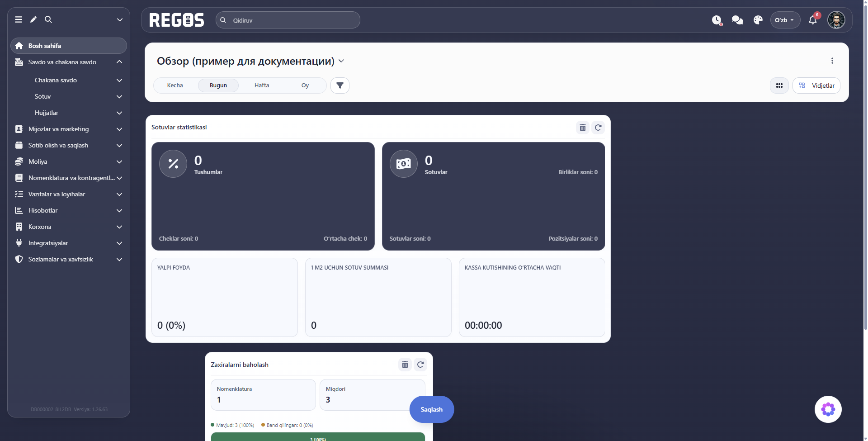Go to Bosh sahifa
Image resolution: width=868 pixels, height=441 pixels.
point(69,46)
